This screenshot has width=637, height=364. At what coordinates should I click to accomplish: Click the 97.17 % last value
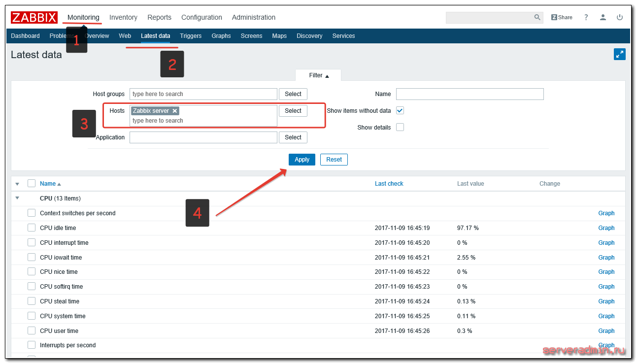[468, 228]
